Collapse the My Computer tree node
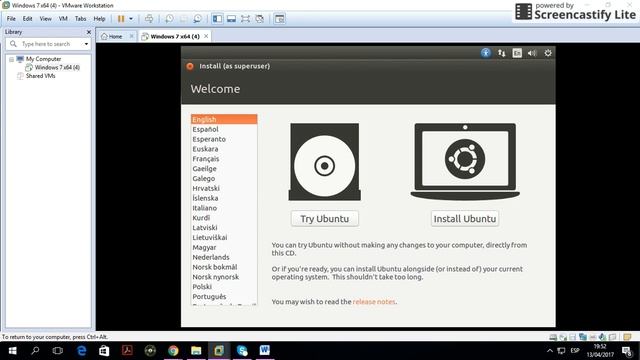The width and height of the screenshot is (640, 360). 11,59
